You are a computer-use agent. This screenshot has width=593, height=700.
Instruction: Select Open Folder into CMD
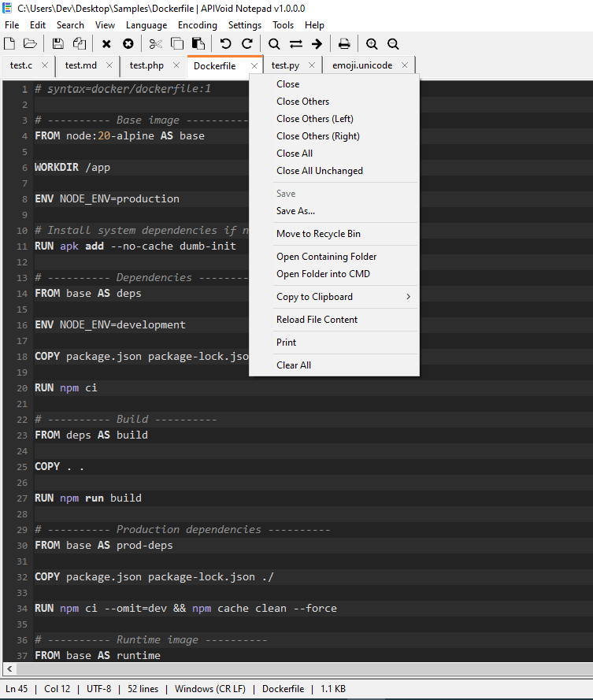(x=334, y=274)
